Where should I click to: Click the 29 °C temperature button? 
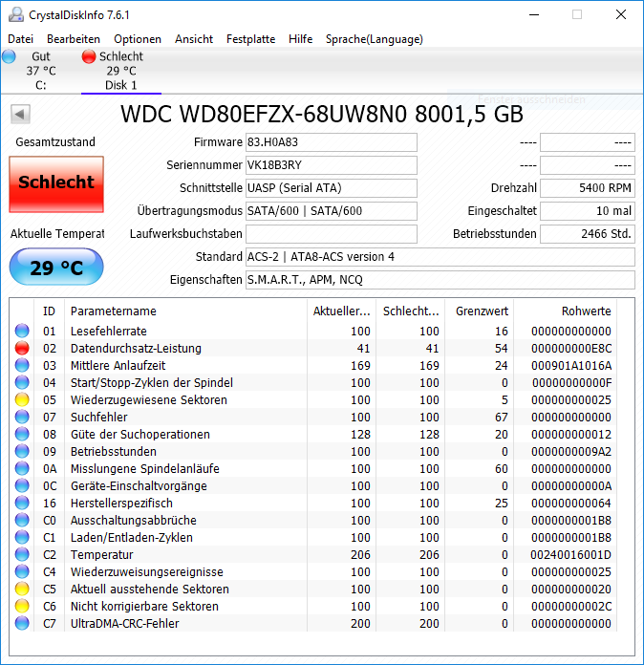point(56,267)
